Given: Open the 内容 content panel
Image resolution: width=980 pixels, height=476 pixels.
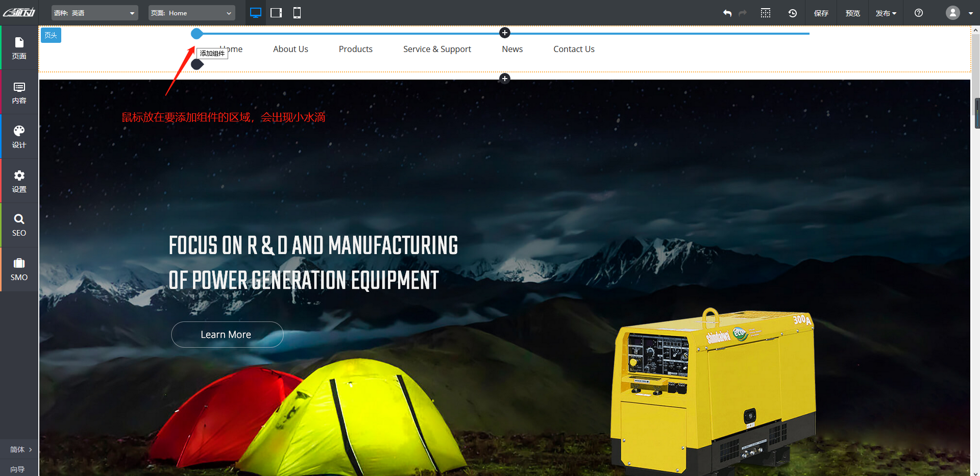Looking at the screenshot, I should click(x=19, y=92).
